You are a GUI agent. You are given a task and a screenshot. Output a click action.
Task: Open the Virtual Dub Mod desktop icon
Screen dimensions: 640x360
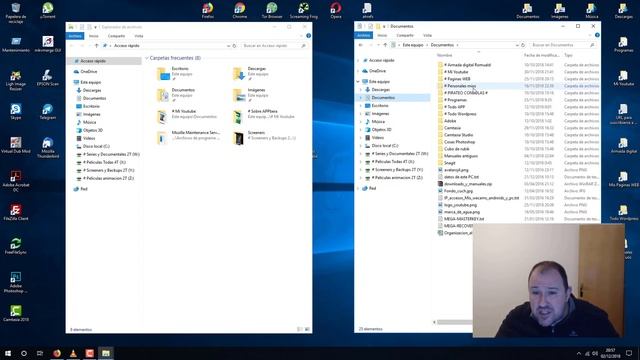point(16,145)
